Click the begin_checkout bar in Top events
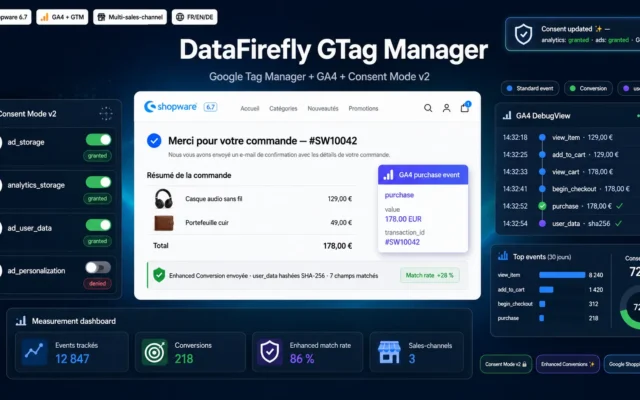Image resolution: width=640 pixels, height=400 pixels. tap(542, 304)
